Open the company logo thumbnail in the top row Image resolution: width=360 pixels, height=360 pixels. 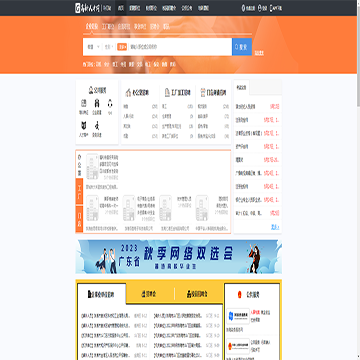pos(92,167)
